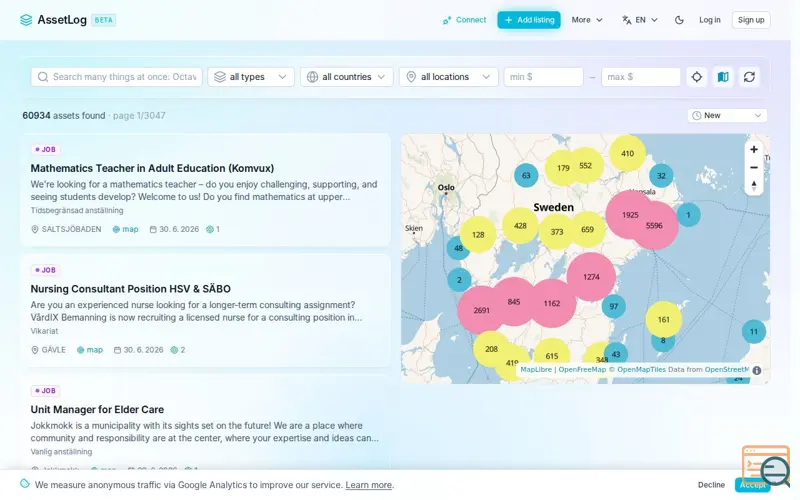Open Mathematics Teacher in Adult Education listing
The height and width of the screenshot is (500, 800).
(x=152, y=168)
